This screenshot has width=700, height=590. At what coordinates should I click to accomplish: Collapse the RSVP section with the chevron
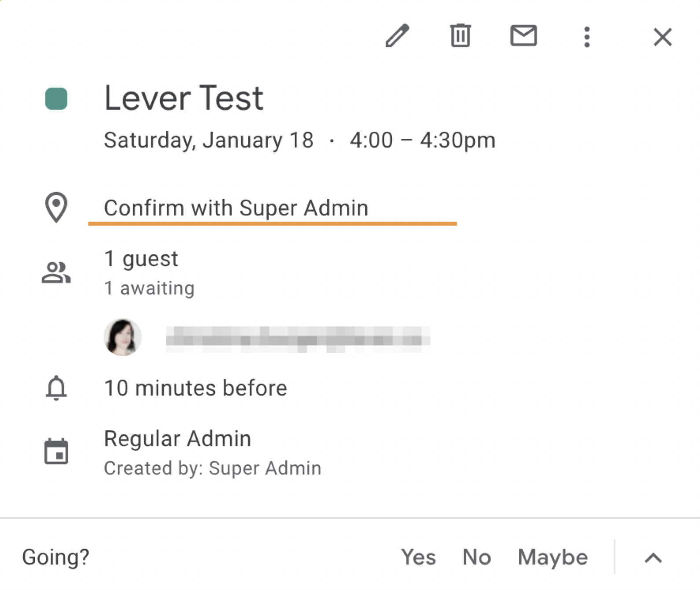653,558
